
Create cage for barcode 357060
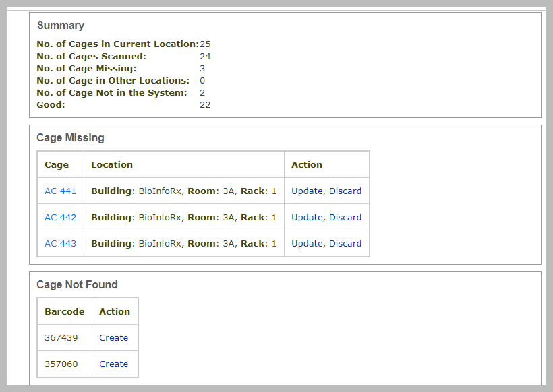coord(113,364)
